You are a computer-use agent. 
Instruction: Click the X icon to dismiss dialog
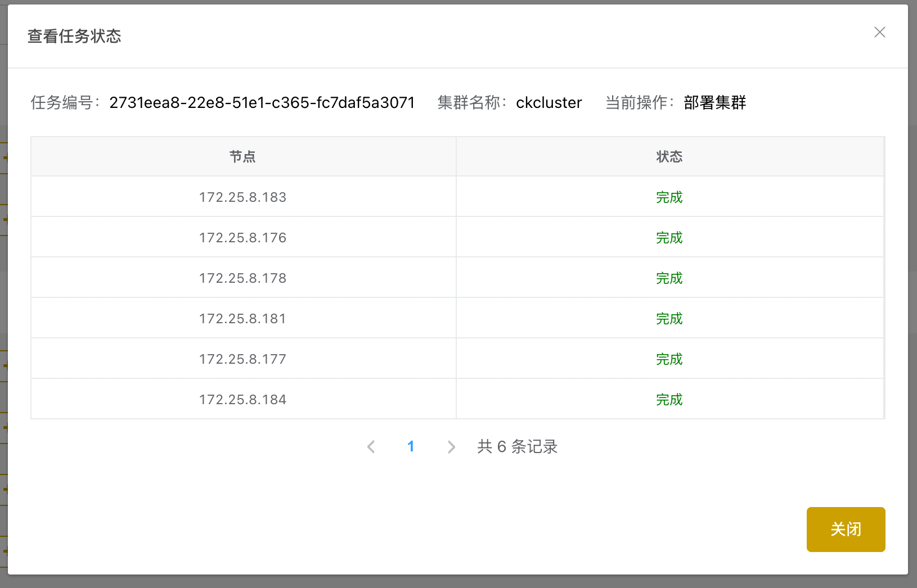point(879,33)
